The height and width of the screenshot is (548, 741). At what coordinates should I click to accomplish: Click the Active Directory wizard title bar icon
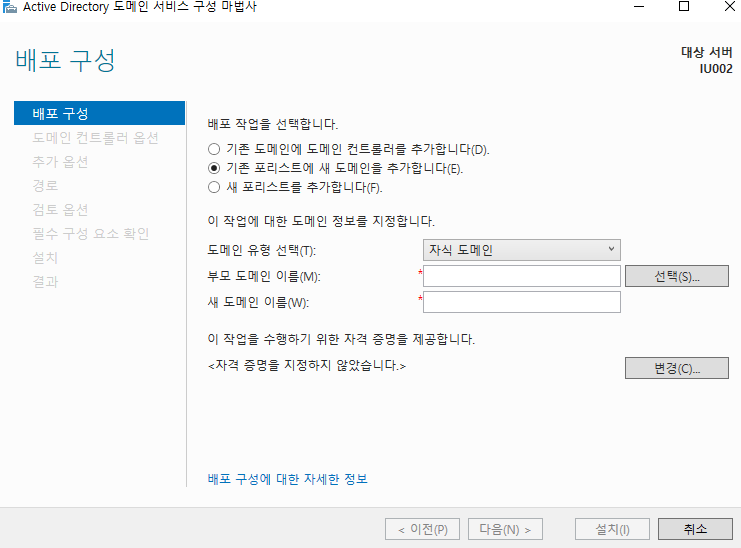[x=9, y=7]
